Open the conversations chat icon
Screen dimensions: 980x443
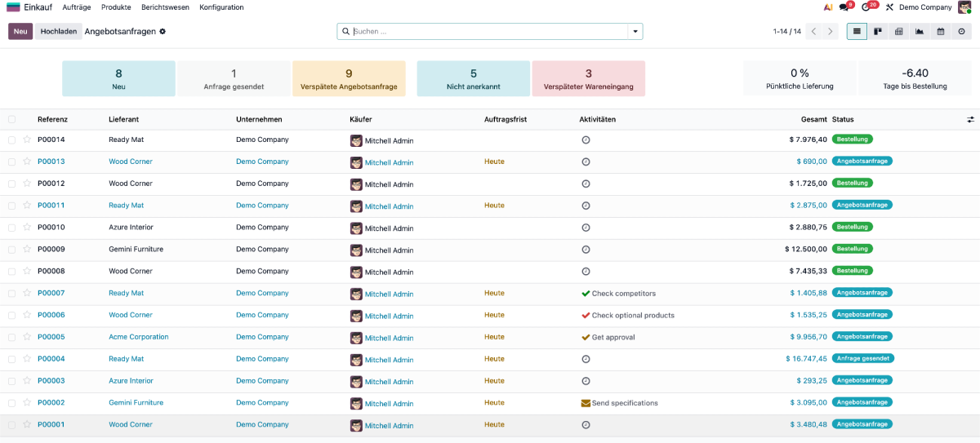click(844, 7)
